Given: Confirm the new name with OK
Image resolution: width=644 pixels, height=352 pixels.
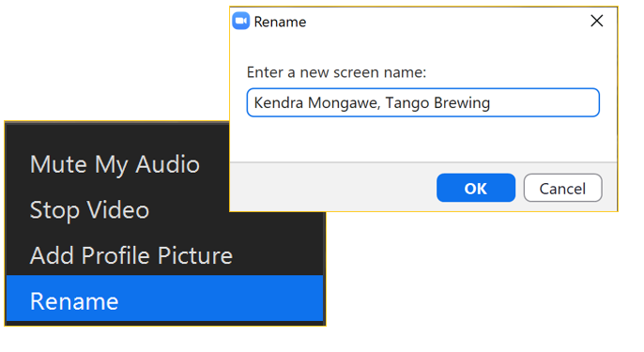Looking at the screenshot, I should [x=476, y=188].
